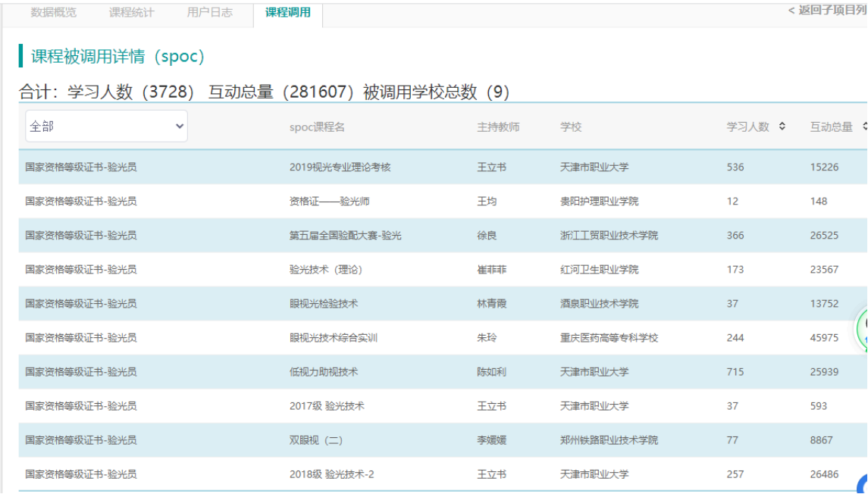
Task: Click interaction total 148
Action: pos(819,202)
